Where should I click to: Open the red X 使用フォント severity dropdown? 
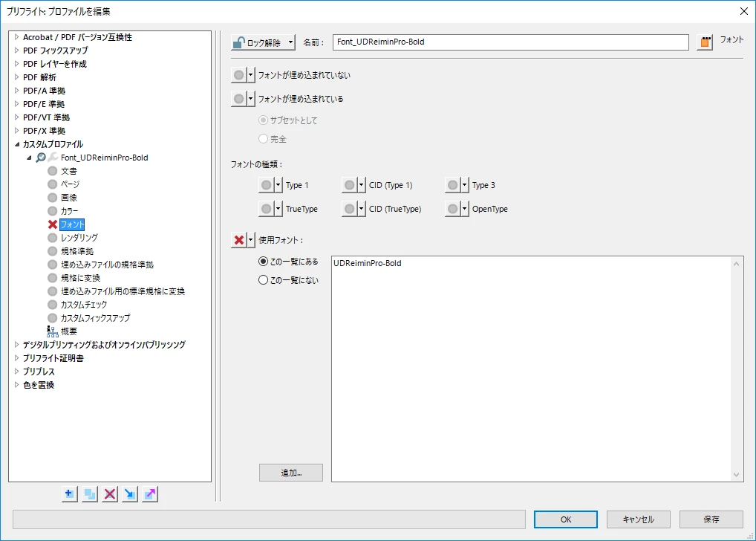click(250, 239)
